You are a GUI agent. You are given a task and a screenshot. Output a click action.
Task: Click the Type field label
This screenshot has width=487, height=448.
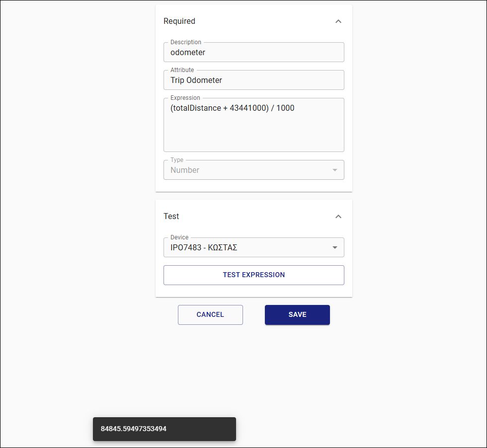(x=177, y=160)
